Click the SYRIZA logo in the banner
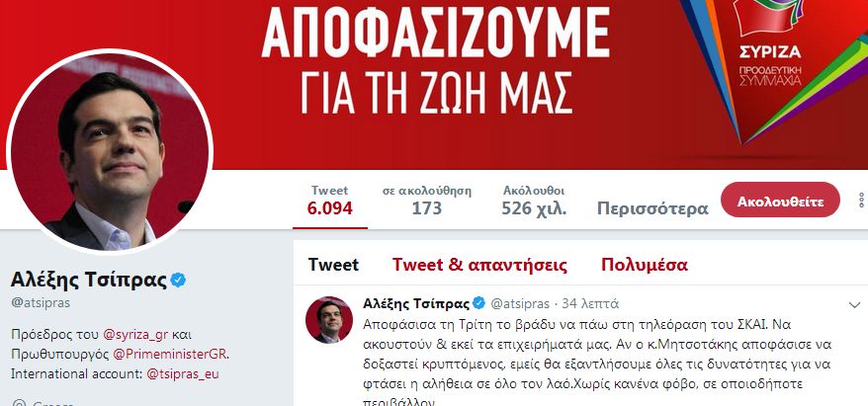The width and height of the screenshot is (868, 406). [x=769, y=44]
